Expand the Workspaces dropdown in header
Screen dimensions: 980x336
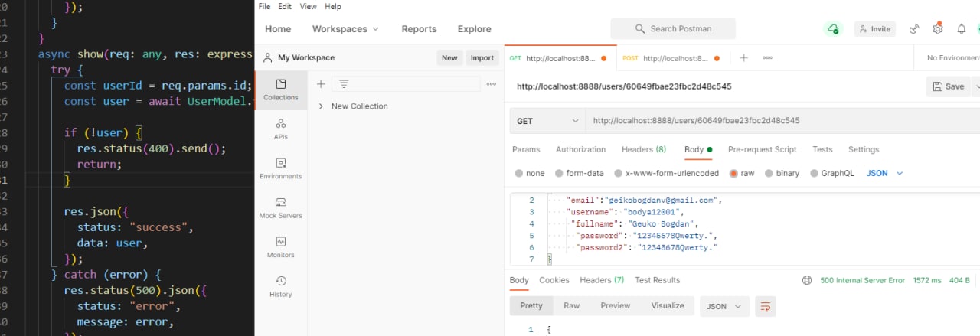[x=345, y=29]
